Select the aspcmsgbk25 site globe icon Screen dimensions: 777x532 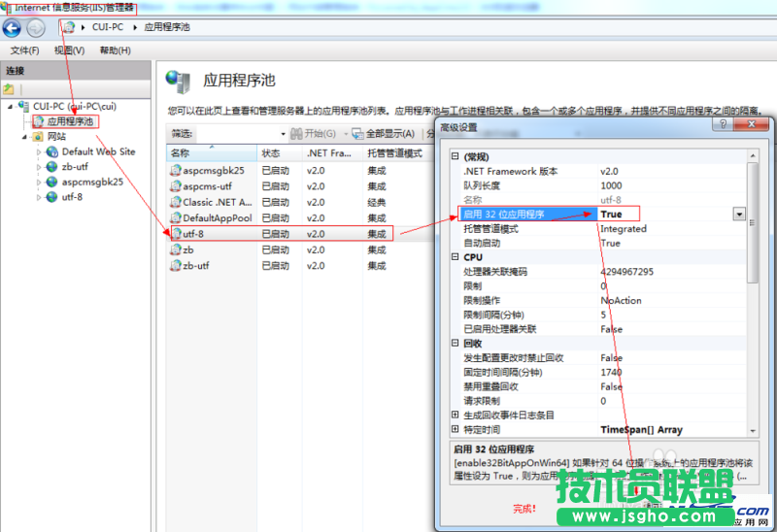point(52,182)
